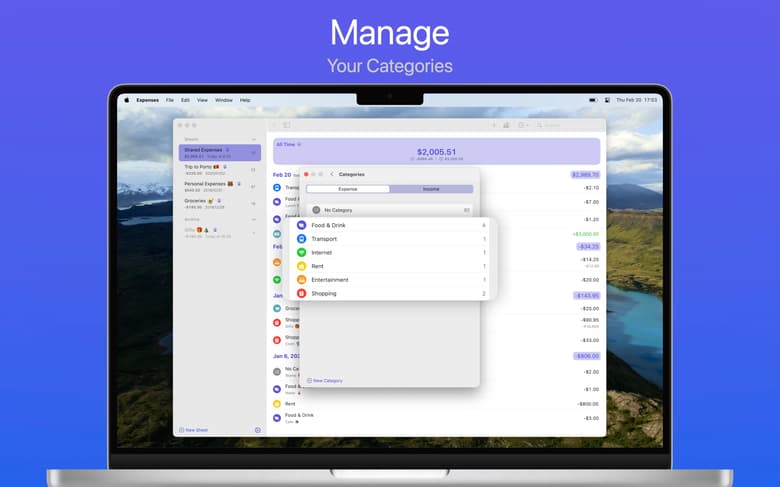Screen dimensions: 780x487
Task: Go back in the Categories window
Action: pos(332,174)
